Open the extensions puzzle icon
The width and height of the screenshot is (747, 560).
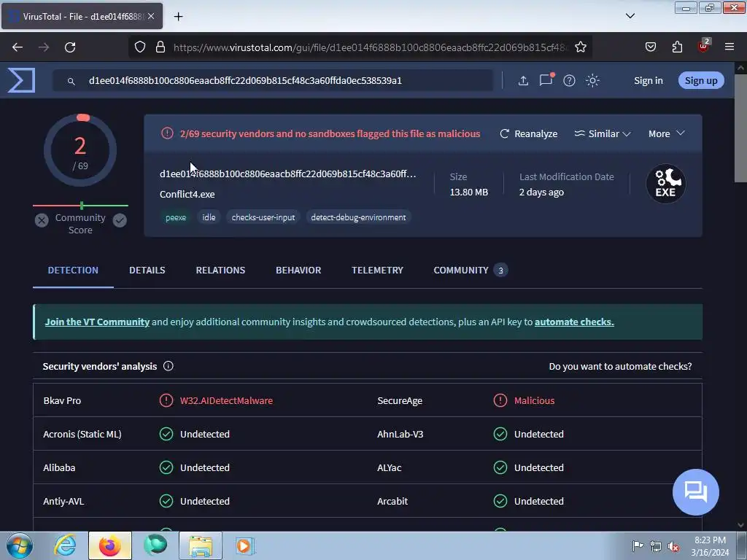pyautogui.click(x=677, y=47)
